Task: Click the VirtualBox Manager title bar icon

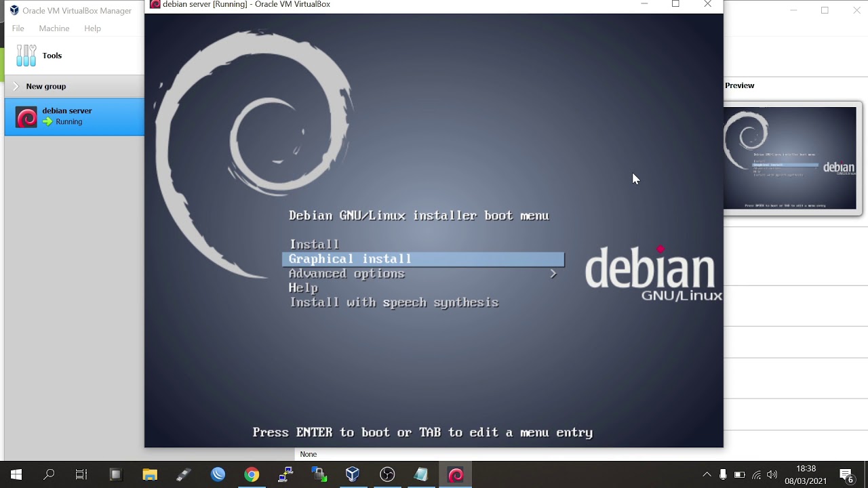Action: pos(14,10)
